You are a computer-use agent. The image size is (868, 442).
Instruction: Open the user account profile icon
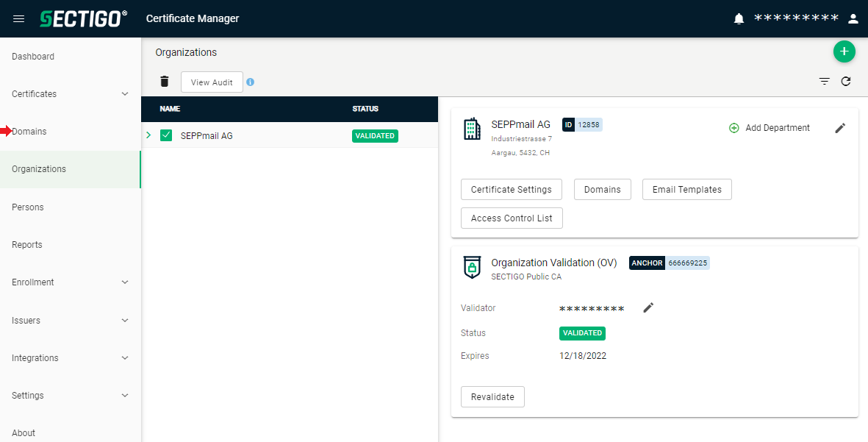click(x=853, y=19)
